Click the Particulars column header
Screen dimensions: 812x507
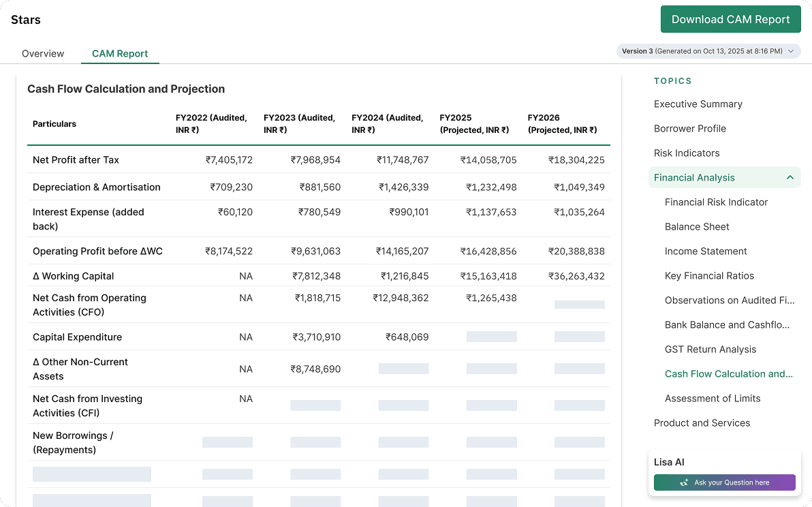[x=54, y=124]
